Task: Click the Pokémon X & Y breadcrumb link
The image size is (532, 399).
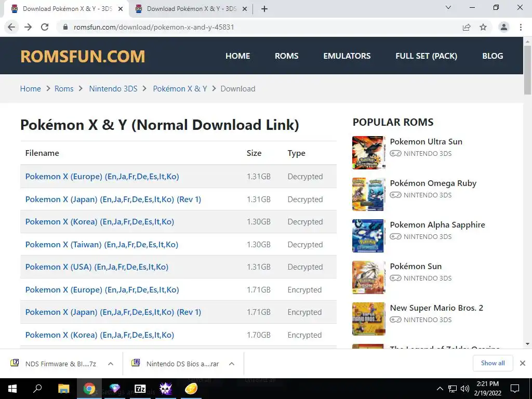Action: click(x=180, y=89)
